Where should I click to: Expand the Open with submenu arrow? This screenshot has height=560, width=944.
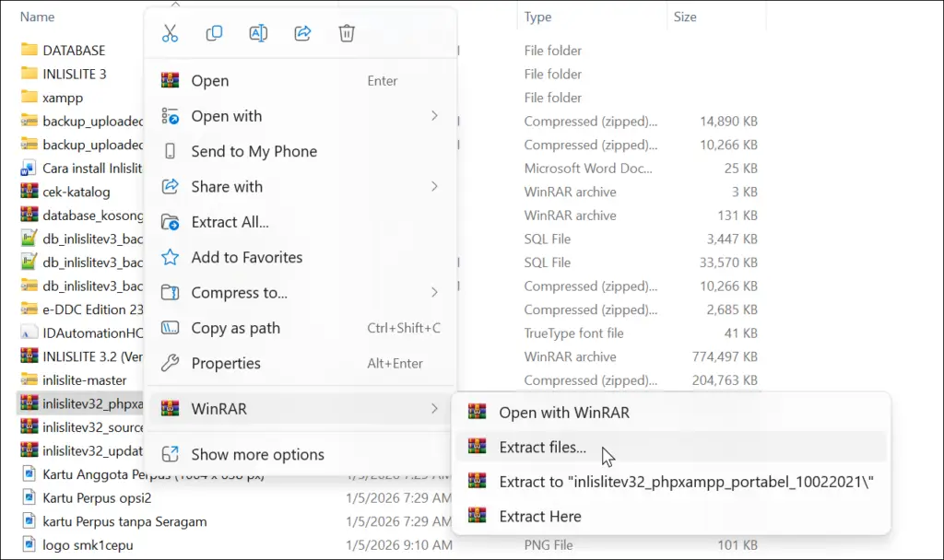tap(434, 116)
